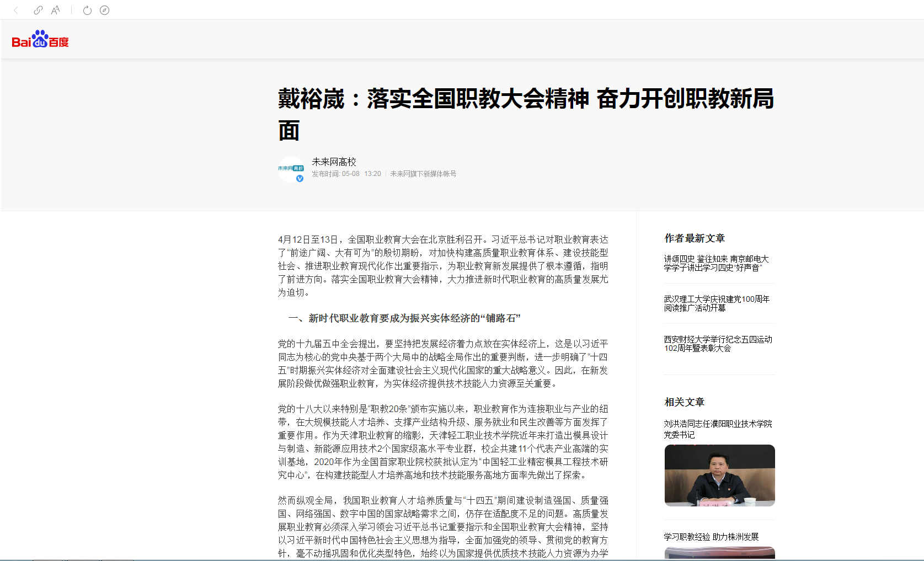Click the article headline 戴裕崴 title

(x=526, y=100)
